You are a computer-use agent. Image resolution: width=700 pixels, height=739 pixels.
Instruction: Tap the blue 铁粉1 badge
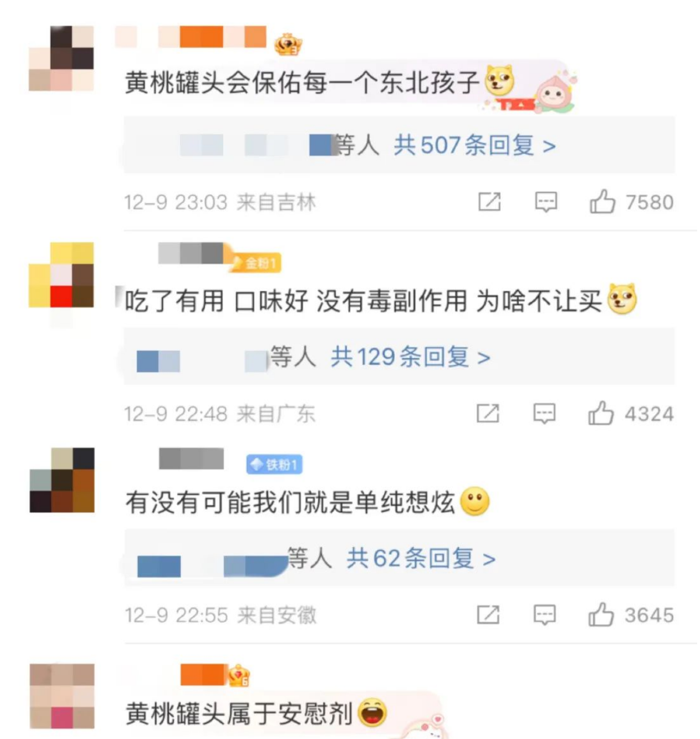coord(274,464)
